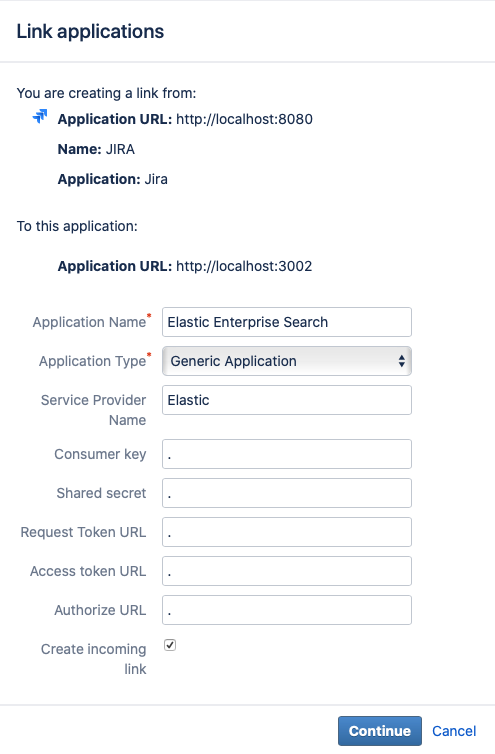This screenshot has width=495, height=754.
Task: Open the Application Type dropdown
Action: [287, 361]
